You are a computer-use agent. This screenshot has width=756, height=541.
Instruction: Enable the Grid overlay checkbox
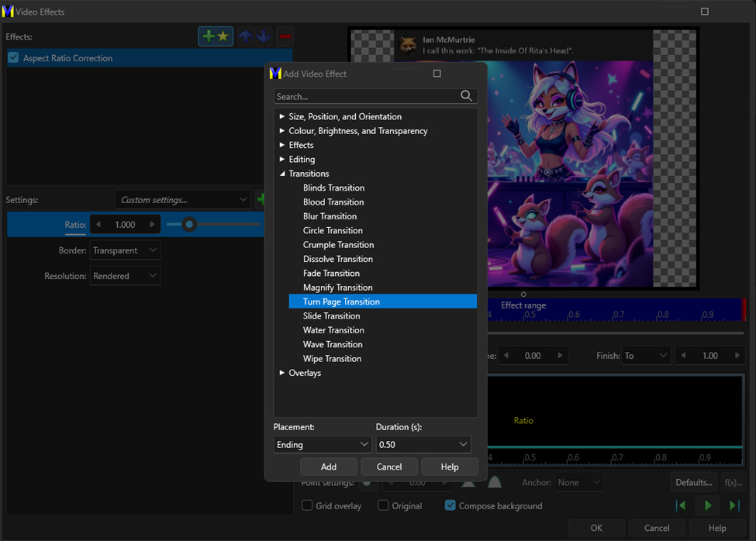click(x=308, y=506)
